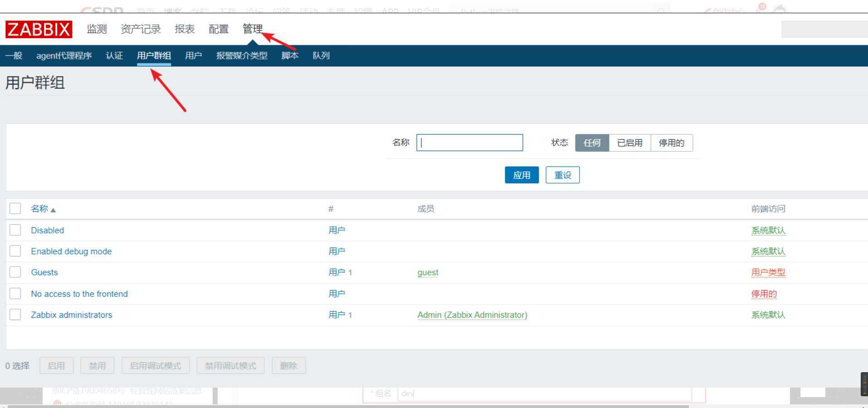This screenshot has height=408, width=868.
Task: Click the 重设 reset button
Action: coord(563,175)
